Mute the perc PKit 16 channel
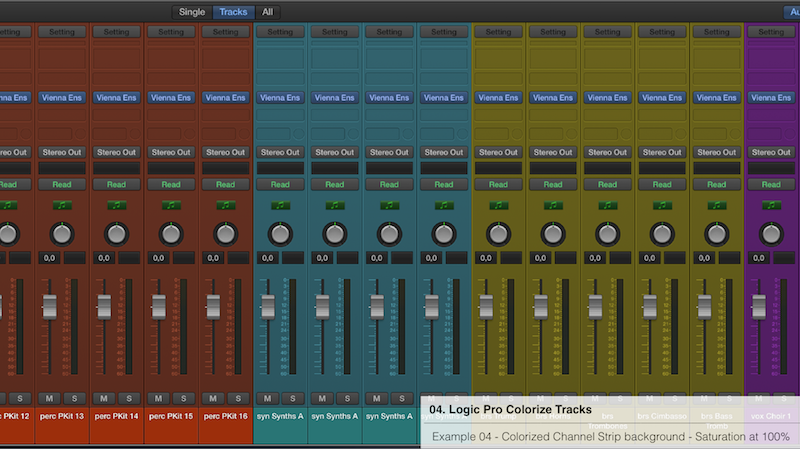The height and width of the screenshot is (449, 800). [x=213, y=398]
